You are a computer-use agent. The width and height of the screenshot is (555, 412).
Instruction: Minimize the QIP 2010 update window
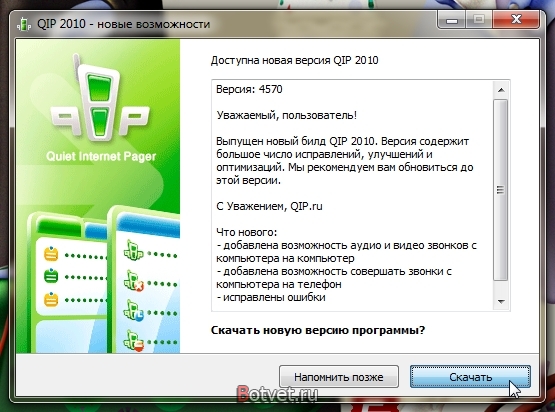pos(452,20)
